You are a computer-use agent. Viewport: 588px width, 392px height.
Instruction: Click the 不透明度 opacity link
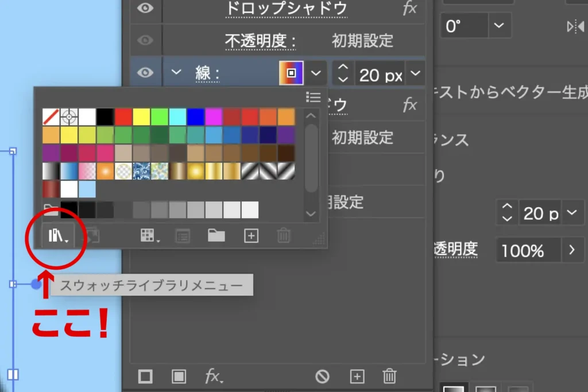[x=260, y=41]
